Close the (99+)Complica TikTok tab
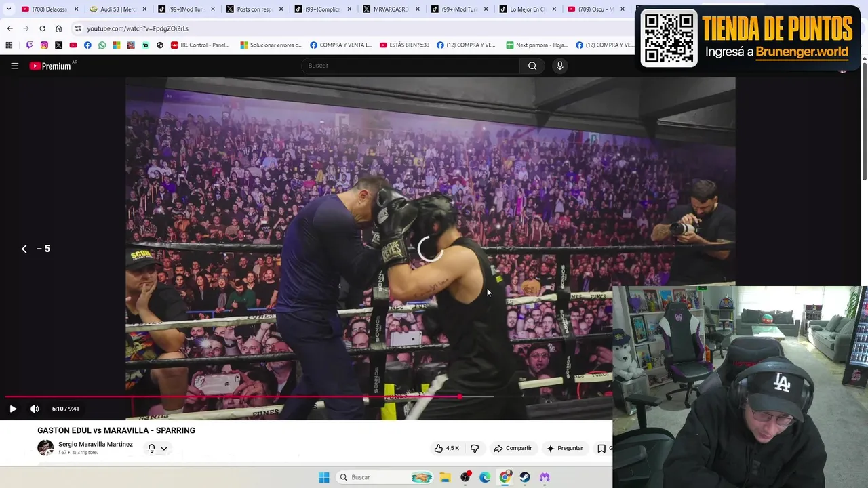The width and height of the screenshot is (868, 488). tap(349, 9)
